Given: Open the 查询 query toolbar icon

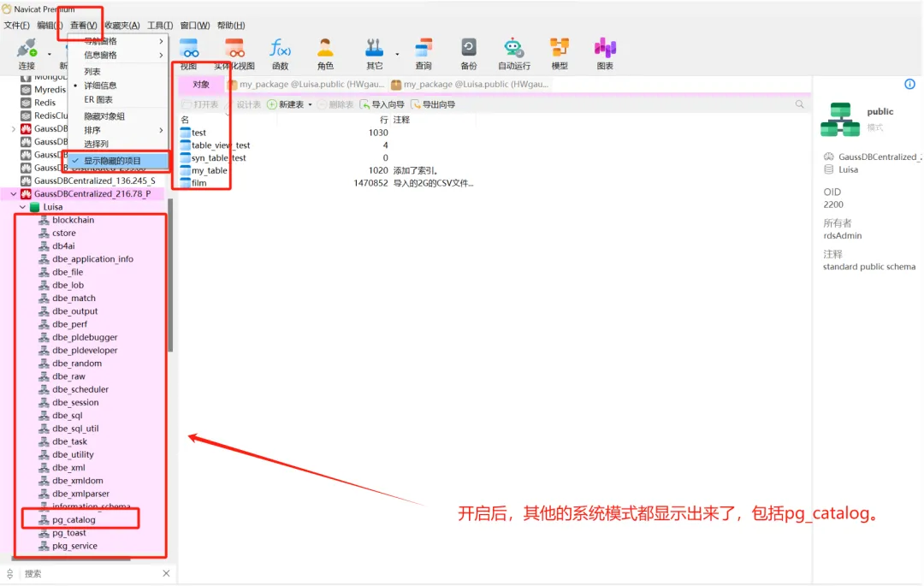Looking at the screenshot, I should click(423, 48).
